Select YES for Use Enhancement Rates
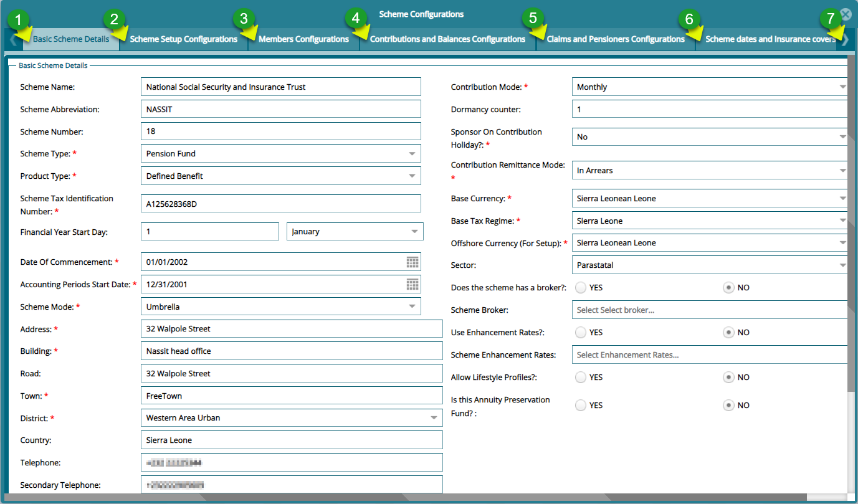 pyautogui.click(x=581, y=333)
